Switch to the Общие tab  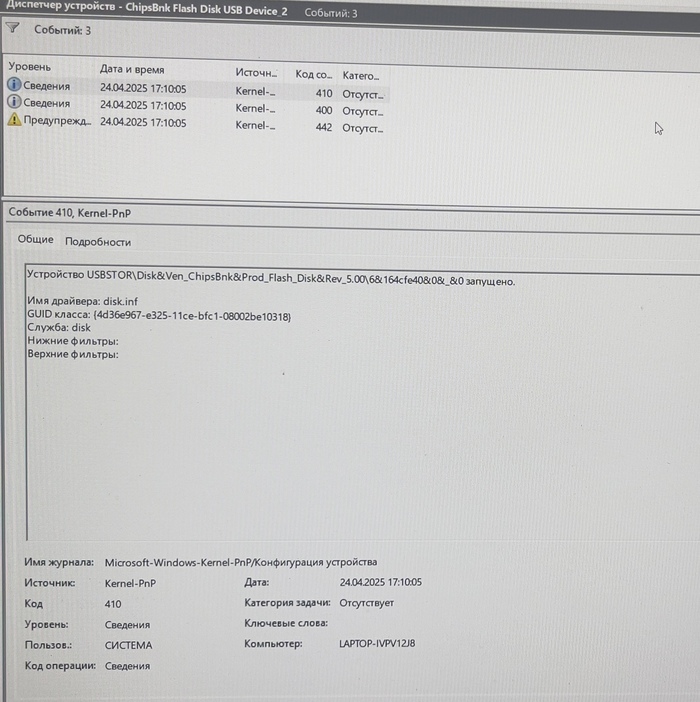(x=36, y=240)
